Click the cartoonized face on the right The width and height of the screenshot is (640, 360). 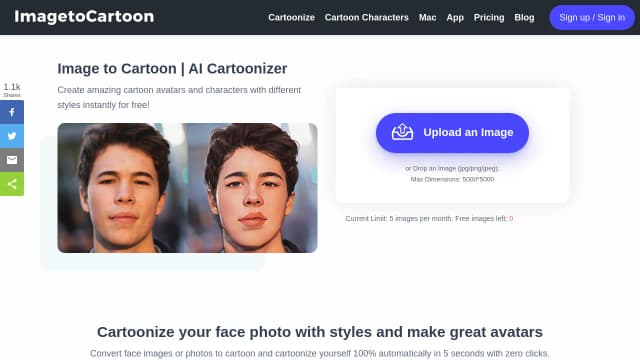(x=252, y=188)
